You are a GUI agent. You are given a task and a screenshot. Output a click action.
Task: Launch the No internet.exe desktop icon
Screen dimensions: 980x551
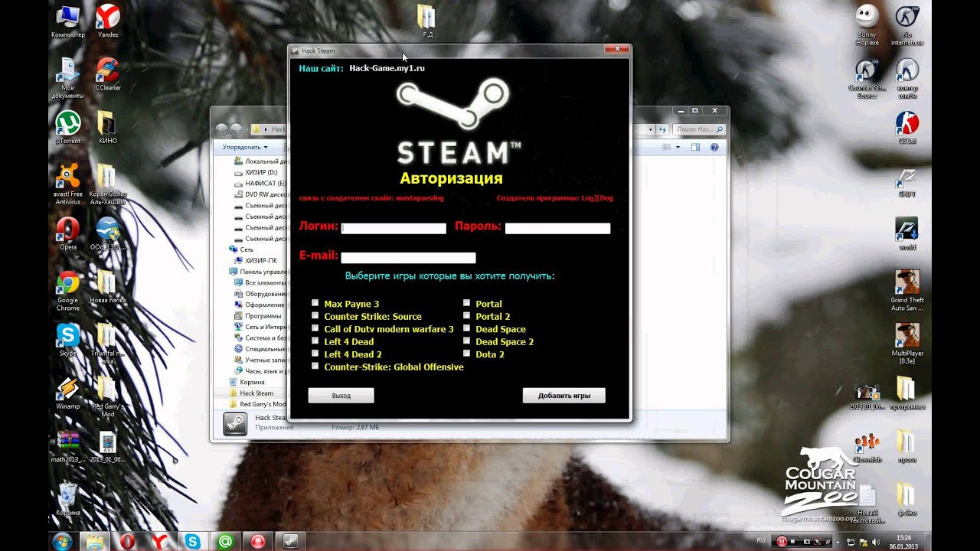click(x=907, y=25)
